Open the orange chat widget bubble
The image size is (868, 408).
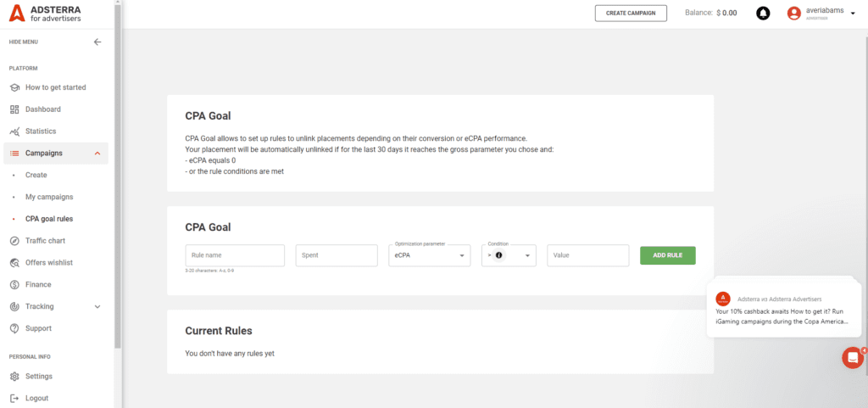pyautogui.click(x=853, y=358)
